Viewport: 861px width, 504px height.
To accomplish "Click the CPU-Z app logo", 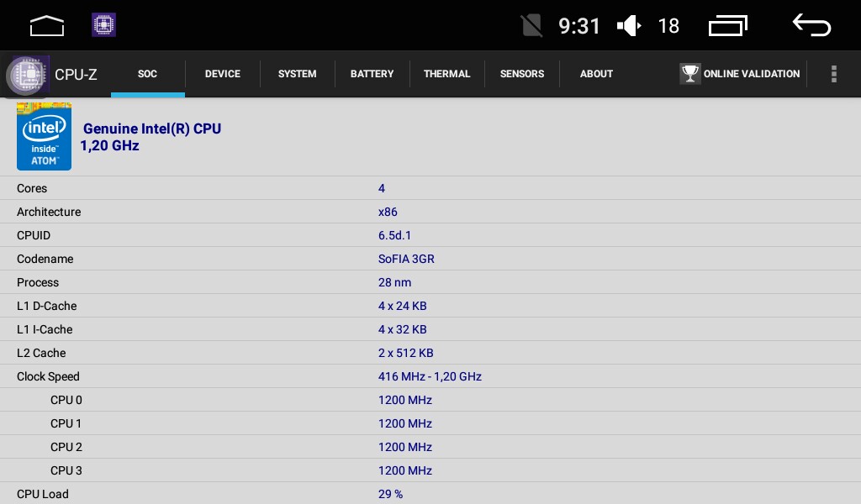I will coord(28,75).
